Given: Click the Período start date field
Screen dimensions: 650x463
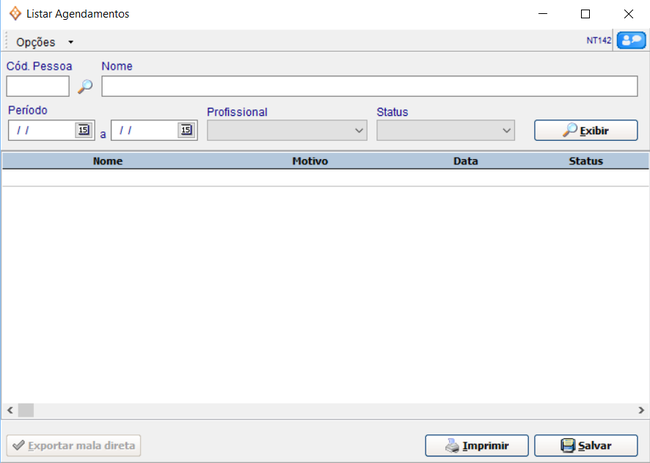Looking at the screenshot, I should [42, 130].
